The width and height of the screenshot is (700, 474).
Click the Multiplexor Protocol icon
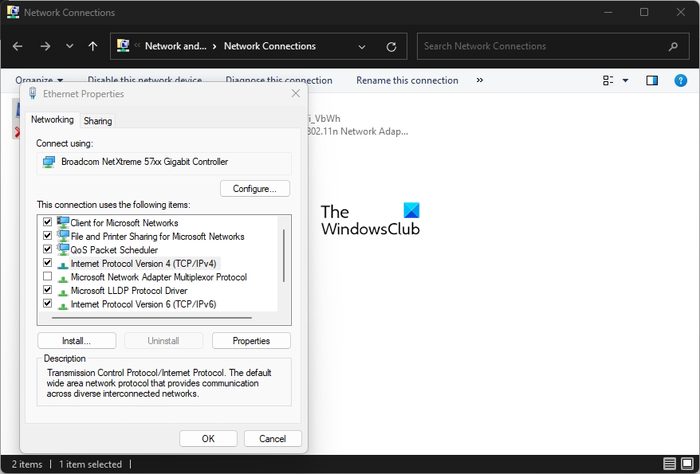tap(63, 279)
